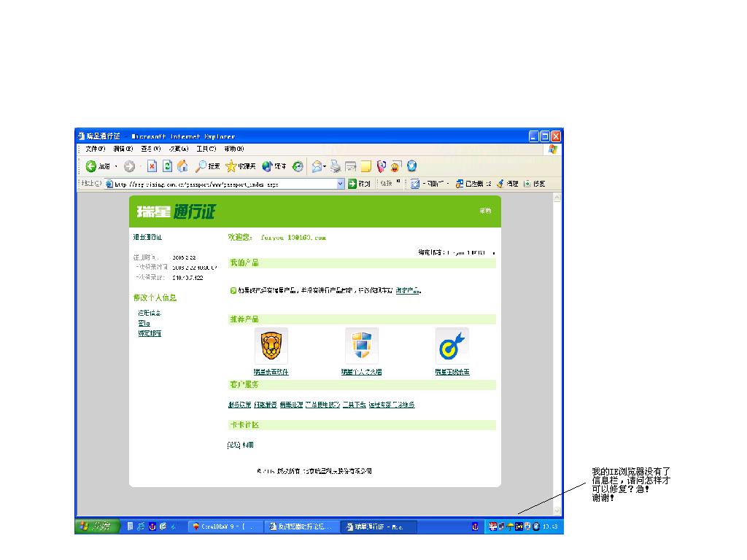Click the 工具下载 link under 客户服务
The width and height of the screenshot is (747, 560).
point(355,405)
